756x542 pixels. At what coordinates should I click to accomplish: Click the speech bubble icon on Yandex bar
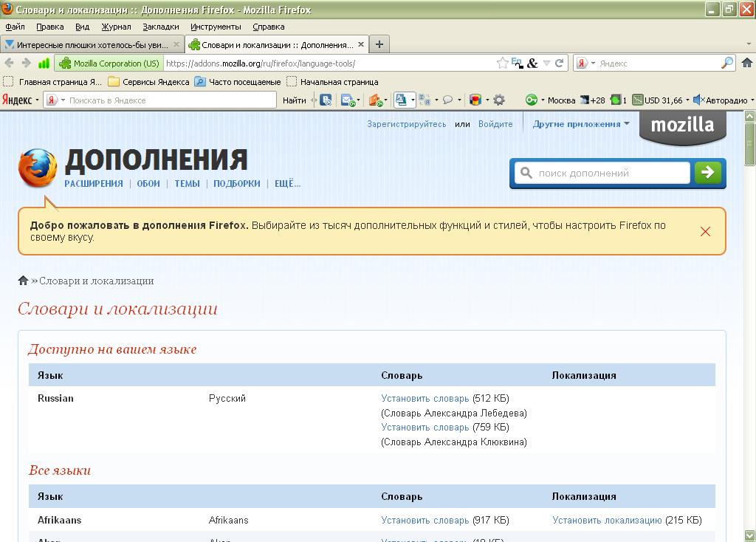pyautogui.click(x=448, y=100)
